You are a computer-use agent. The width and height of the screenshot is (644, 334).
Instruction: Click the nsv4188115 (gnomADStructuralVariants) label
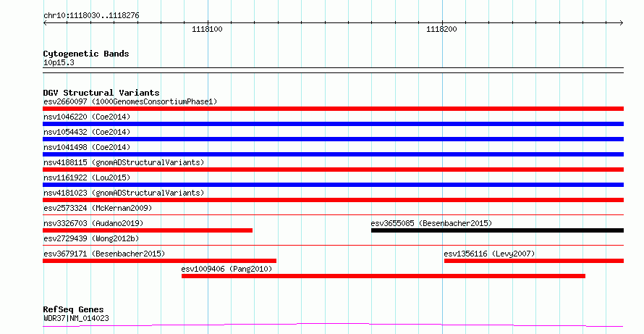124,162
